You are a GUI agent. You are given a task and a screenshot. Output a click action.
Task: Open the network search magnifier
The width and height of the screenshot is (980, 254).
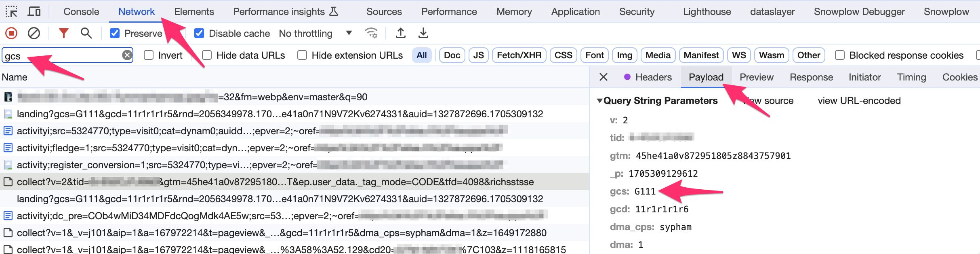tap(86, 33)
